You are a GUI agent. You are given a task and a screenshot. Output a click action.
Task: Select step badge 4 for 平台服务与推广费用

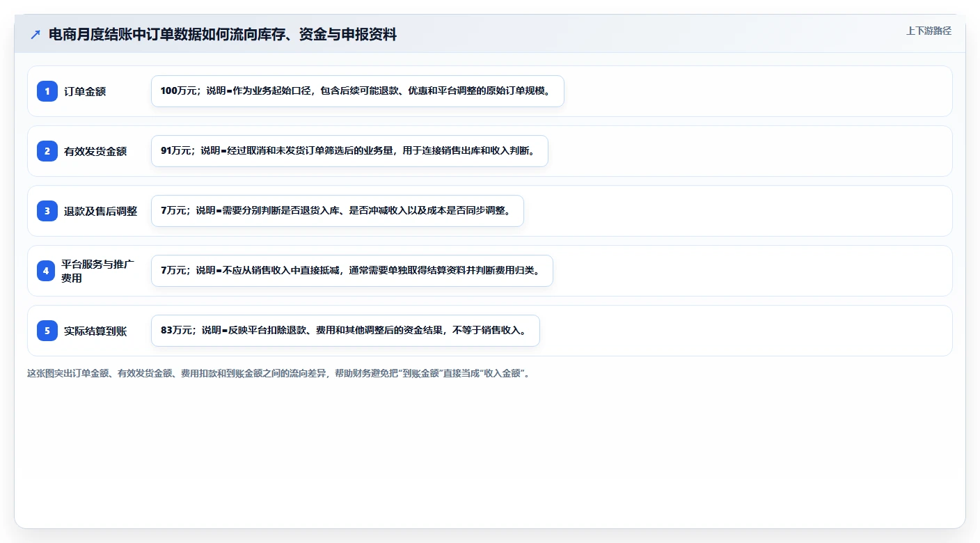point(46,271)
